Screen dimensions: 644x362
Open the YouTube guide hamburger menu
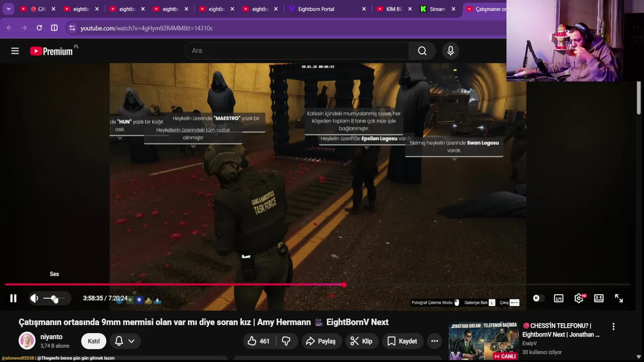point(15,51)
